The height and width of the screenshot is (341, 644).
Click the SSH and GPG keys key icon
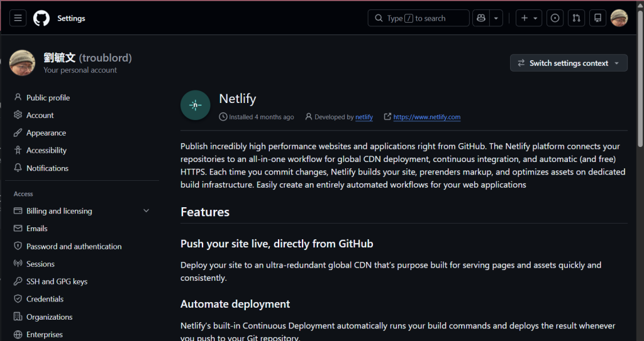pyautogui.click(x=18, y=281)
